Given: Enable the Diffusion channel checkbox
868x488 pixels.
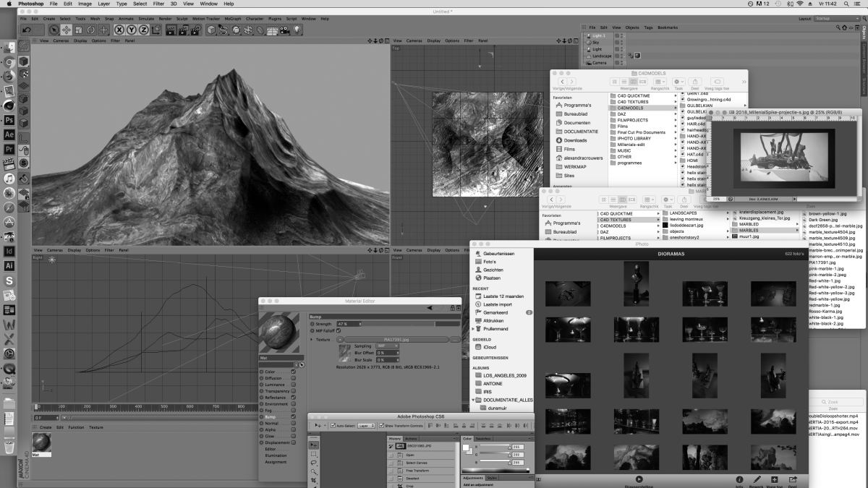Looking at the screenshot, I should [x=294, y=378].
